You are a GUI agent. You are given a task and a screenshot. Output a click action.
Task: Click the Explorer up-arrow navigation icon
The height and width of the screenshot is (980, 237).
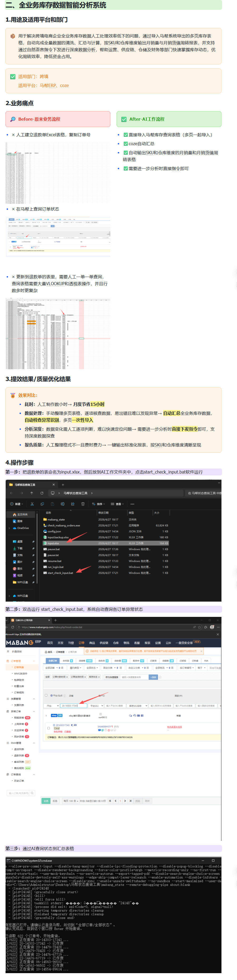32,493
